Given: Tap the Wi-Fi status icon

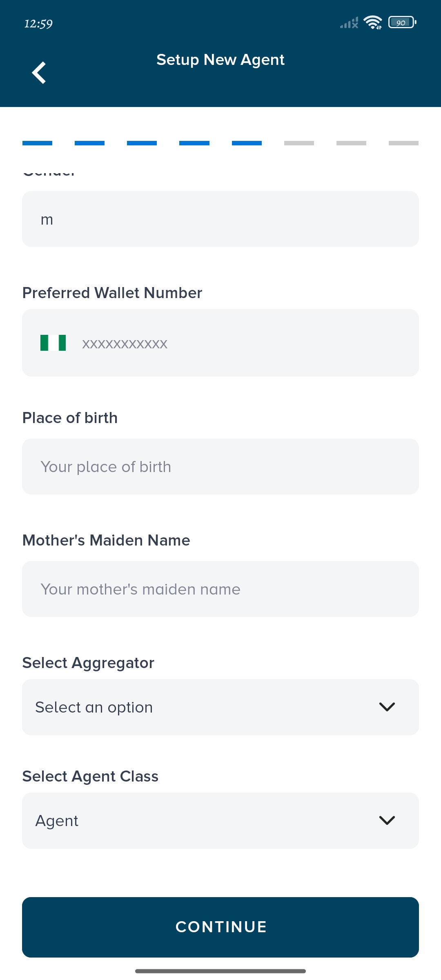Looking at the screenshot, I should click(x=372, y=22).
